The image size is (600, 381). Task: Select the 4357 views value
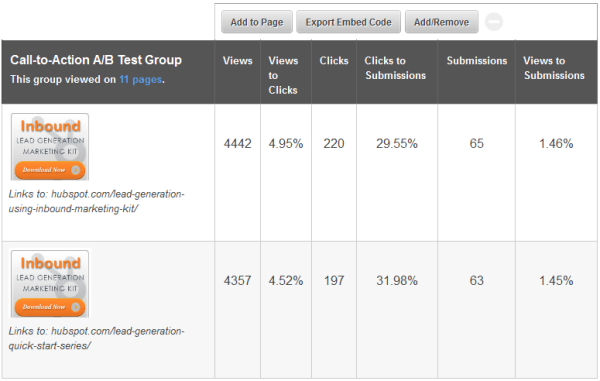pyautogui.click(x=238, y=280)
